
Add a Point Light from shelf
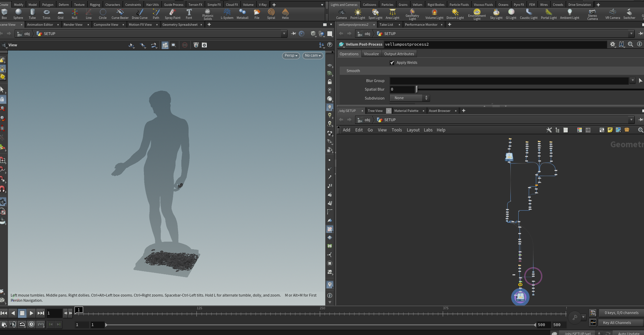click(x=358, y=14)
